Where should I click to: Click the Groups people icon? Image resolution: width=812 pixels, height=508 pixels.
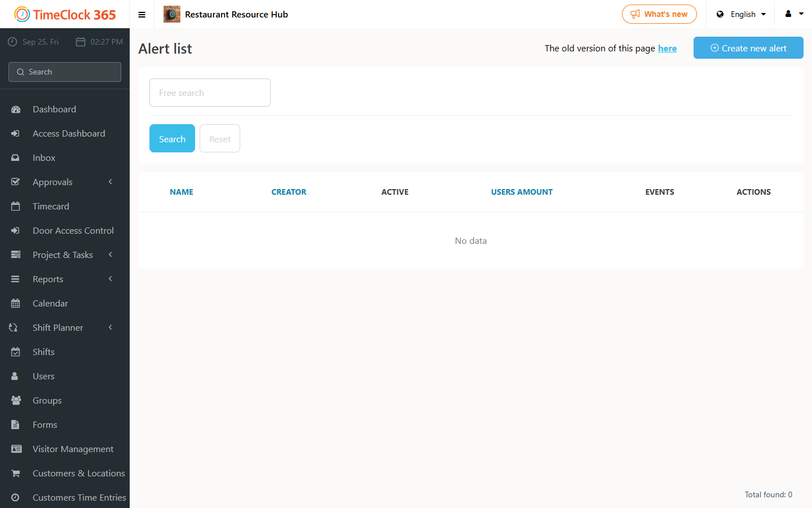point(16,400)
